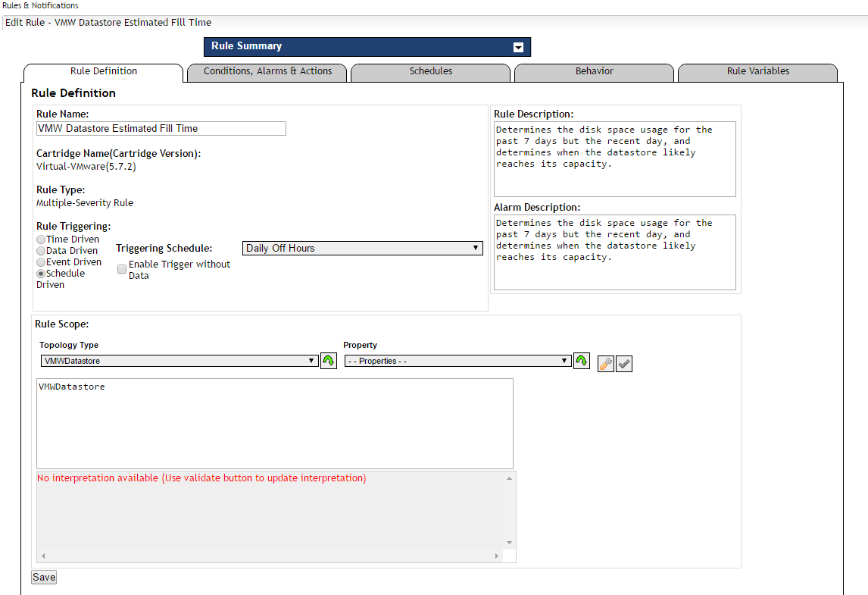This screenshot has width=868, height=595.
Task: Click the No interpretation available message
Action: click(201, 478)
